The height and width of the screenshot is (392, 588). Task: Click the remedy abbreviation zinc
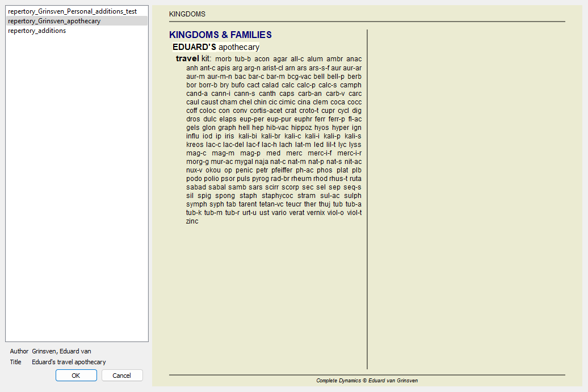[192, 221]
